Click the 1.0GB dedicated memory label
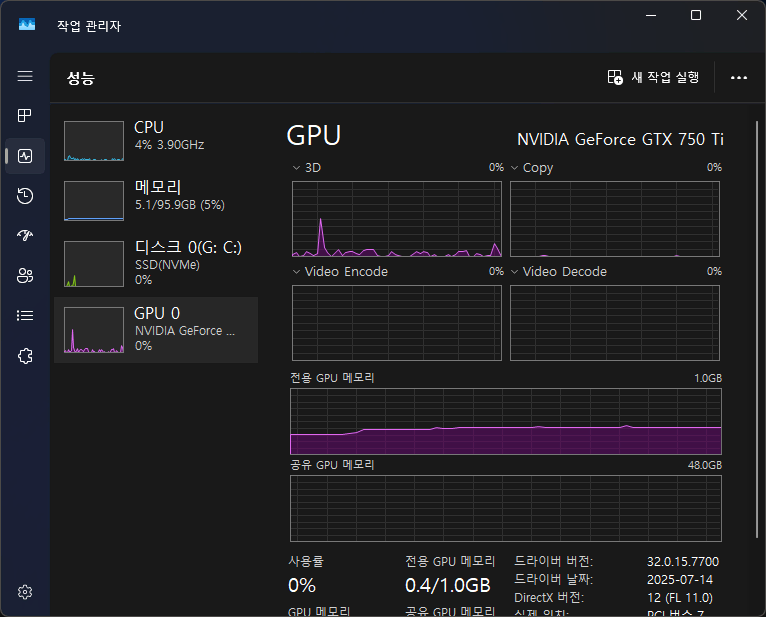 pos(708,378)
